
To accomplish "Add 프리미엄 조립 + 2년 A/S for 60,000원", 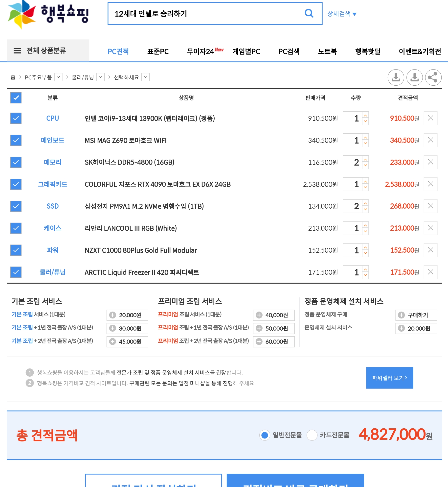I will [274, 342].
